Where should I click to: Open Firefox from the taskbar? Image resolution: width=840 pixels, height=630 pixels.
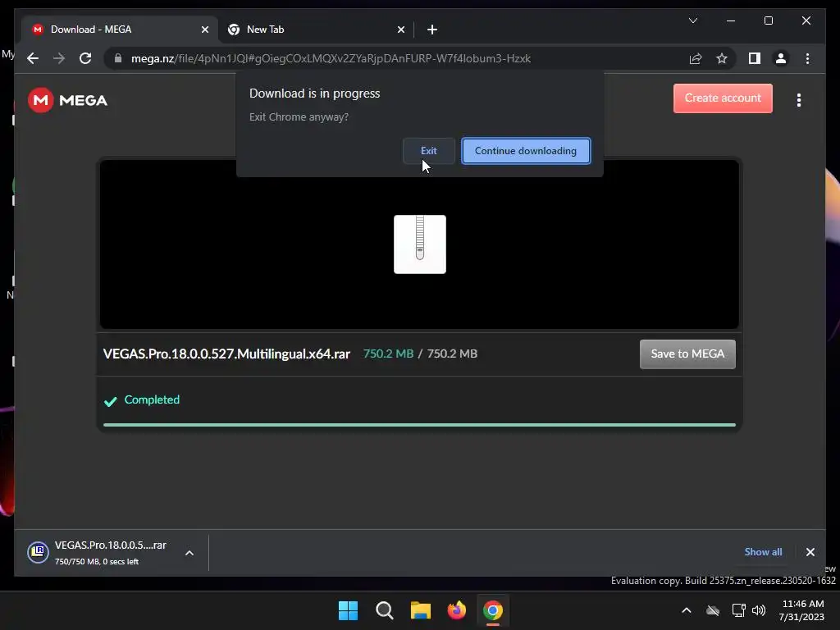[456, 610]
